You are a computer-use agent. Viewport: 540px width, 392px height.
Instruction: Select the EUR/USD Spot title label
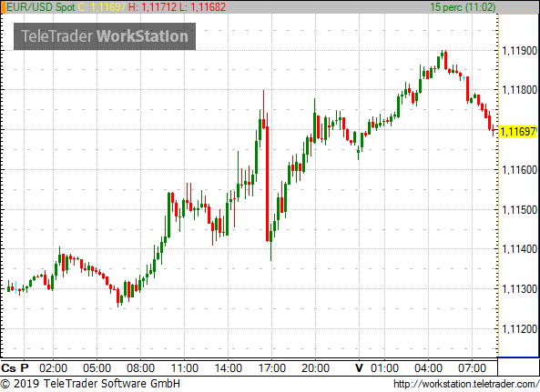(x=41, y=7)
